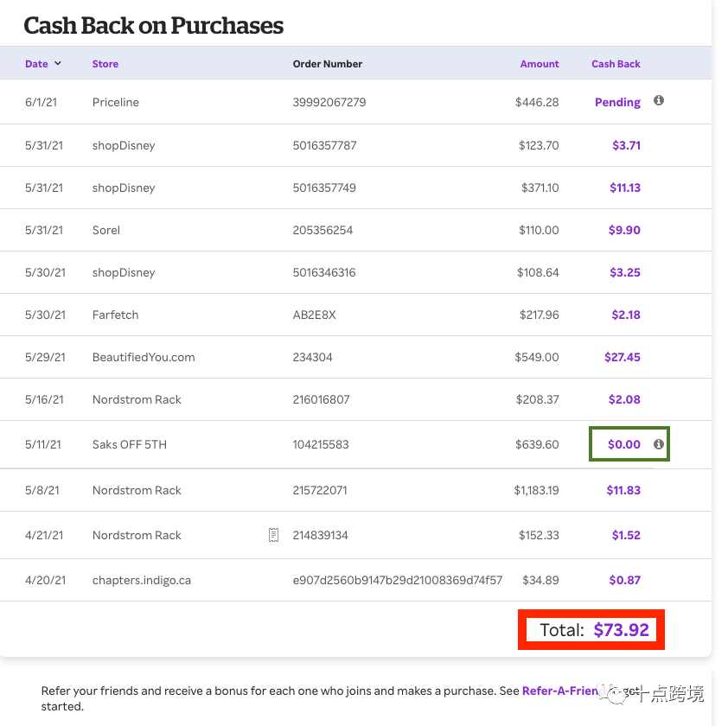The height and width of the screenshot is (726, 728).
Task: Click the Order Number column header
Action: click(x=328, y=64)
